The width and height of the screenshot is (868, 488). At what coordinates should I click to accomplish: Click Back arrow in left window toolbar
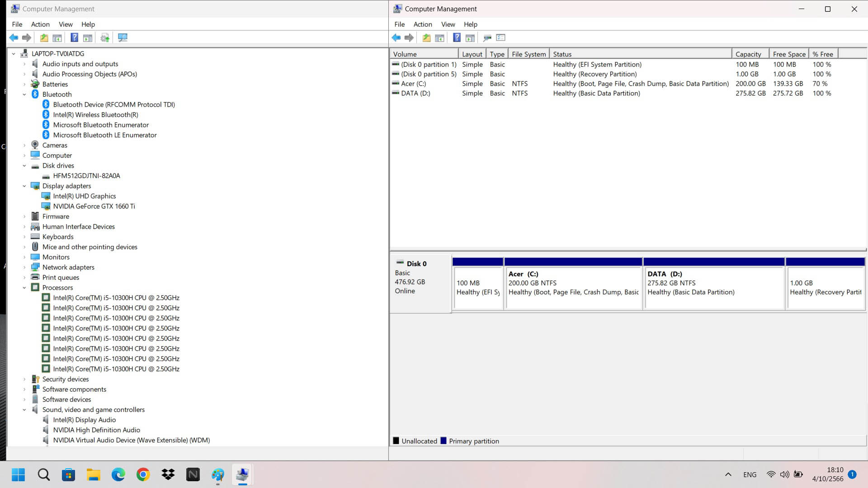[x=14, y=38]
